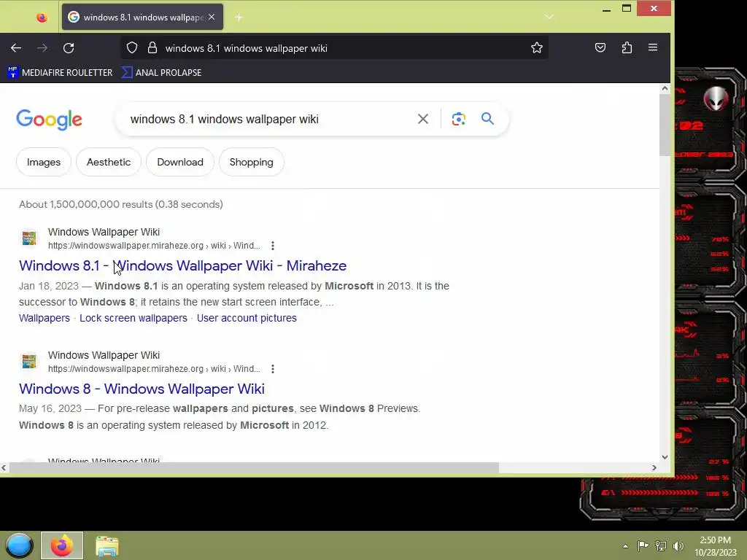Open File Explorer from the taskbar
Viewport: 747px width, 560px height.
tap(107, 546)
